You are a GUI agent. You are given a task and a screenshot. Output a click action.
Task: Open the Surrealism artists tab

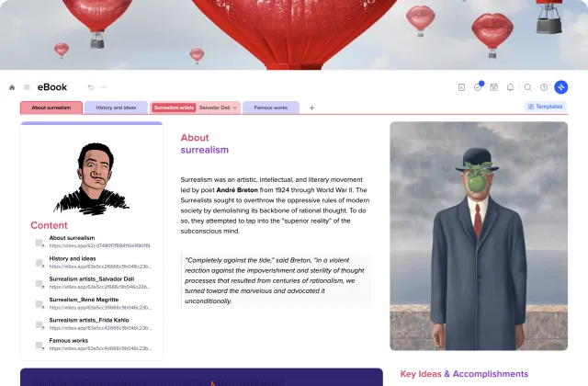click(x=174, y=108)
